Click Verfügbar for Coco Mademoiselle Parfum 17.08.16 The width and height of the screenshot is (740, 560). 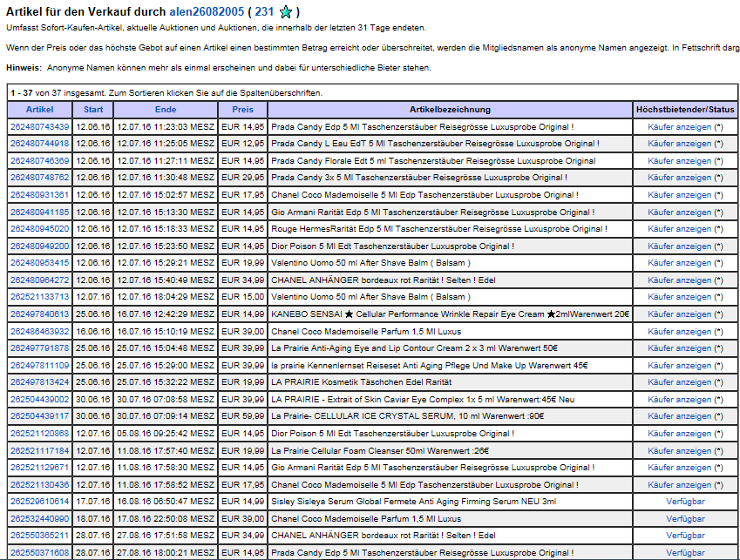(x=685, y=518)
